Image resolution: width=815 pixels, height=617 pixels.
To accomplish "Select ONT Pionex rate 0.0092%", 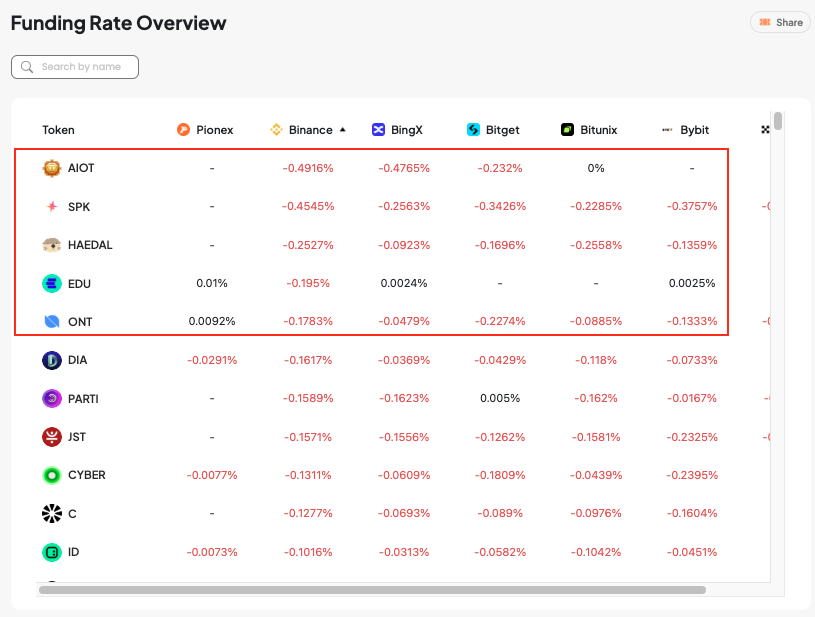I will pyautogui.click(x=212, y=321).
